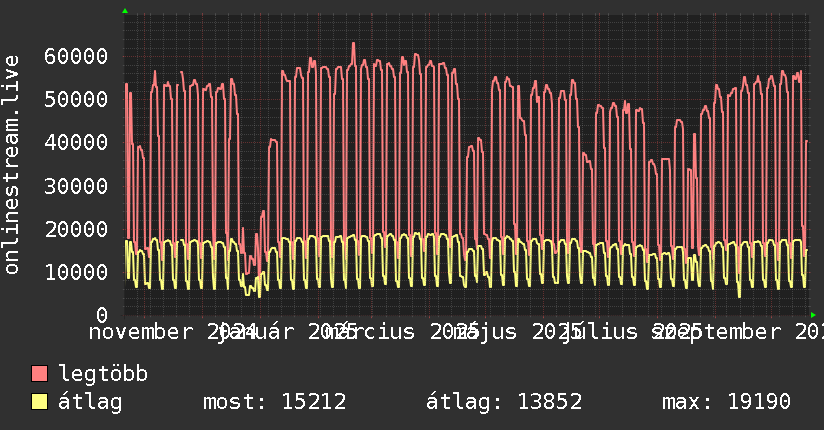Screen dimensions: 824x430
Task: Click the 20000 y-axis label
Action: click(x=76, y=229)
